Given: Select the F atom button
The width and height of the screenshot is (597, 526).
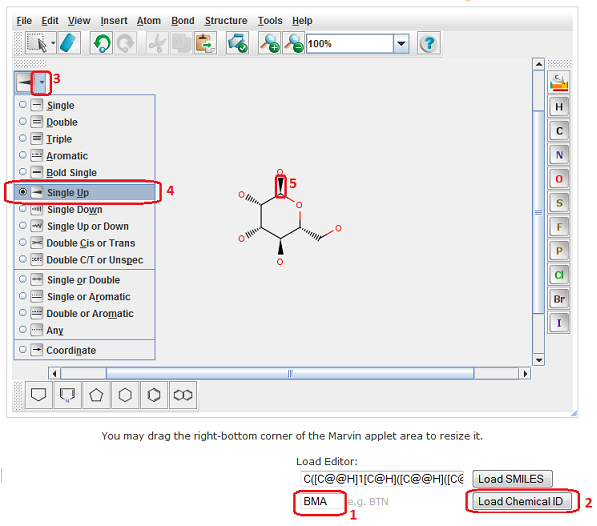Looking at the screenshot, I should pyautogui.click(x=559, y=227).
